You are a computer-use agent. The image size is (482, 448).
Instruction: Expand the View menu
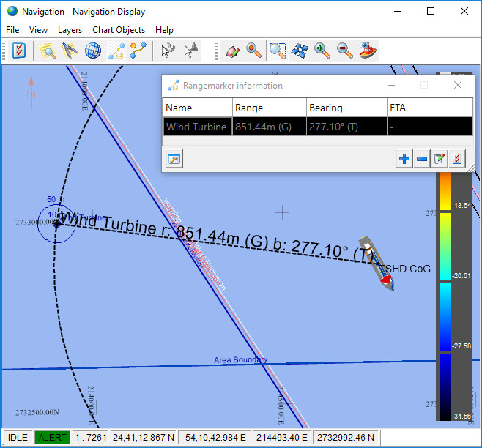click(38, 30)
